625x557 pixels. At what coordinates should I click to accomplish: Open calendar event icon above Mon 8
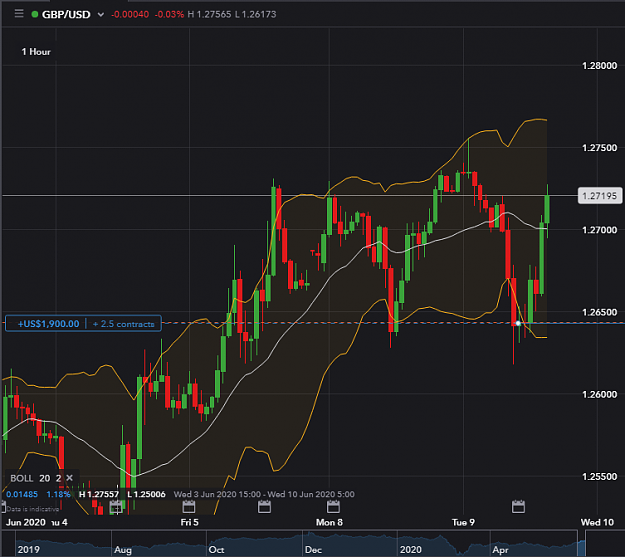333,507
